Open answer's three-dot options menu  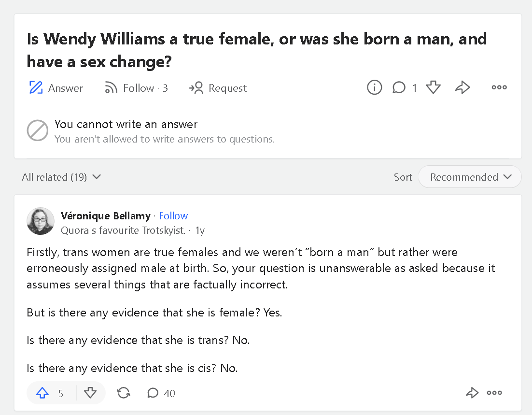click(x=494, y=393)
